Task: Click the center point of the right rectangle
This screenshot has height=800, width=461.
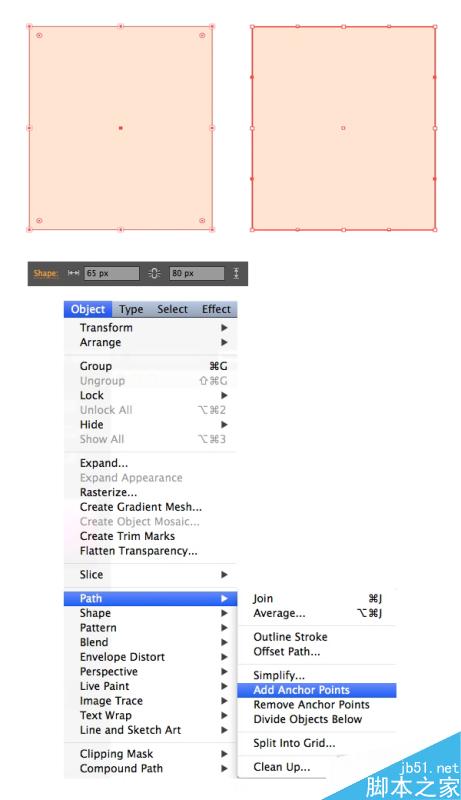Action: pyautogui.click(x=343, y=128)
